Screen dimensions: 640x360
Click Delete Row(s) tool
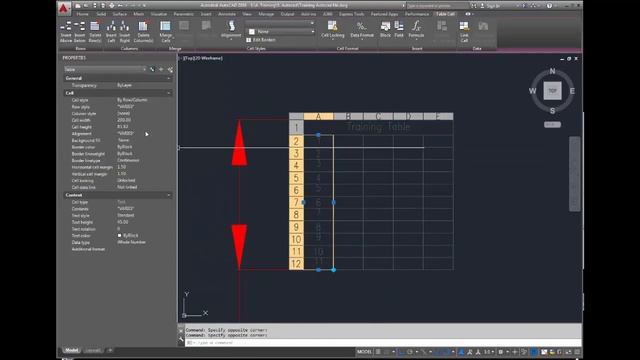[95, 32]
